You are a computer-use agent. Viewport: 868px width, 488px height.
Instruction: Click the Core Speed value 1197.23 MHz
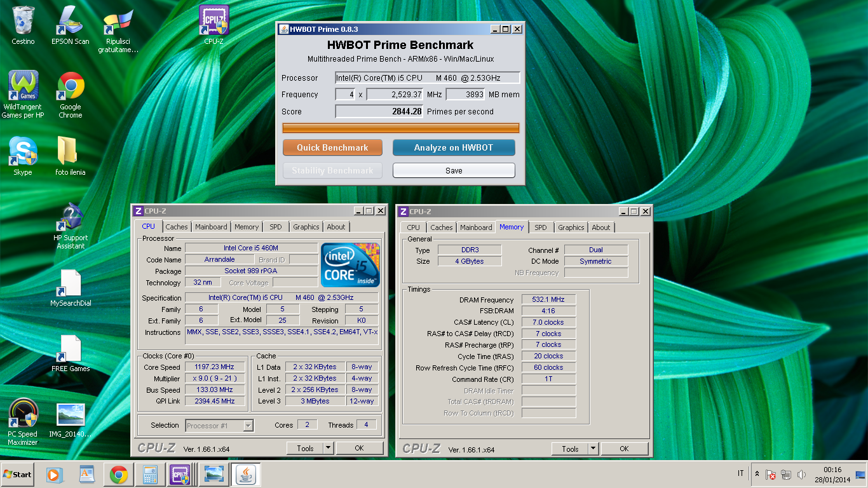coord(215,367)
